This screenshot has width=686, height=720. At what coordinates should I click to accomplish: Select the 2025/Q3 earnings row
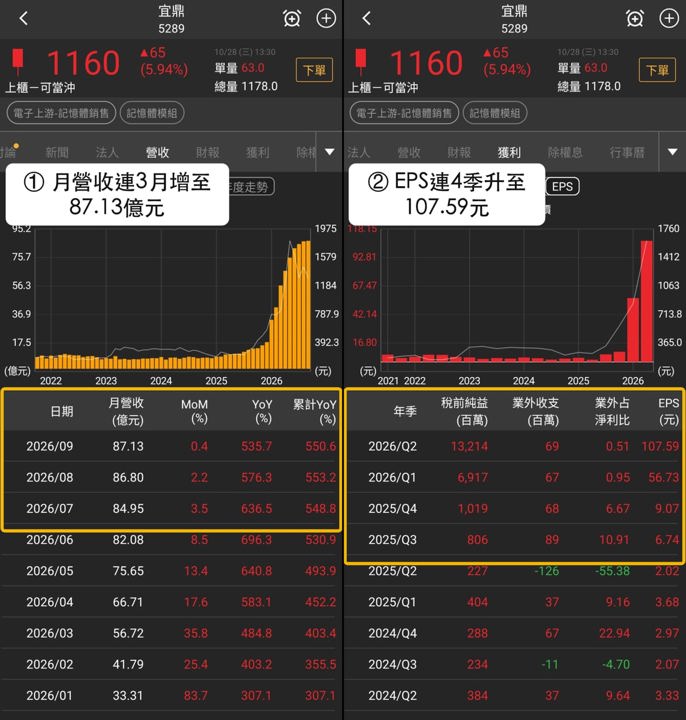point(514,540)
